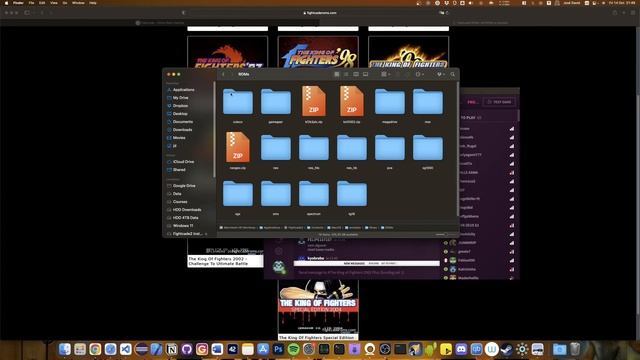Open the Finder menu in menu bar
The width and height of the screenshot is (640, 360).
pyautogui.click(x=18, y=3)
